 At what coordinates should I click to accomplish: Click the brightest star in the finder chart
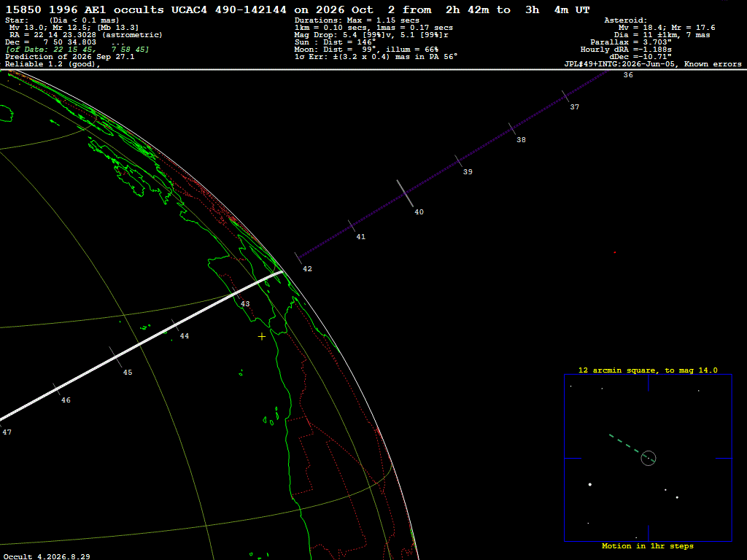pos(589,485)
